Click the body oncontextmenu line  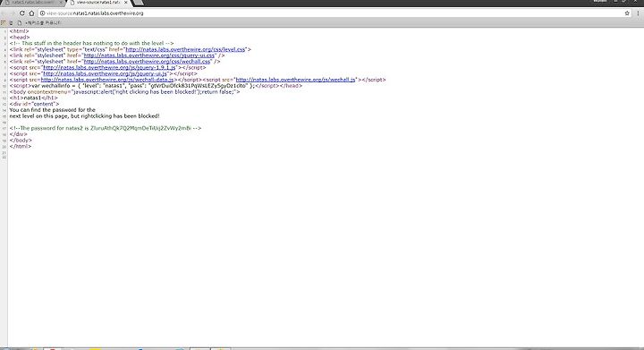point(124,92)
